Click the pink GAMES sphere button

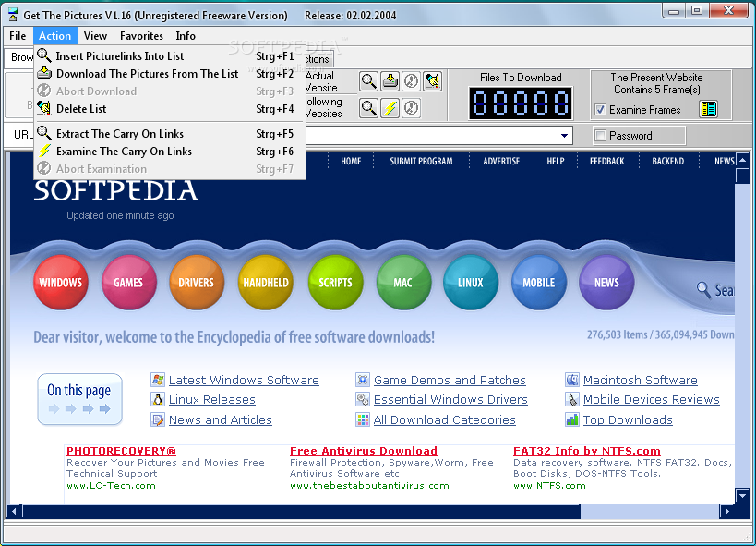click(x=128, y=283)
